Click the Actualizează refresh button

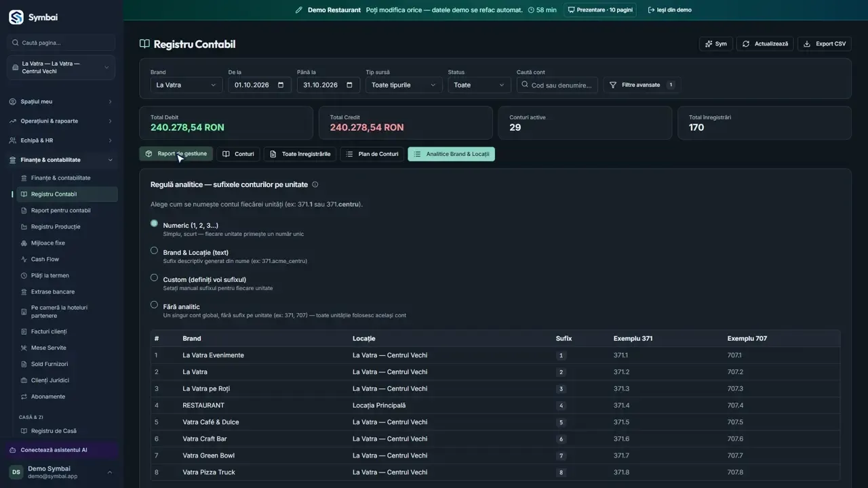tap(765, 44)
